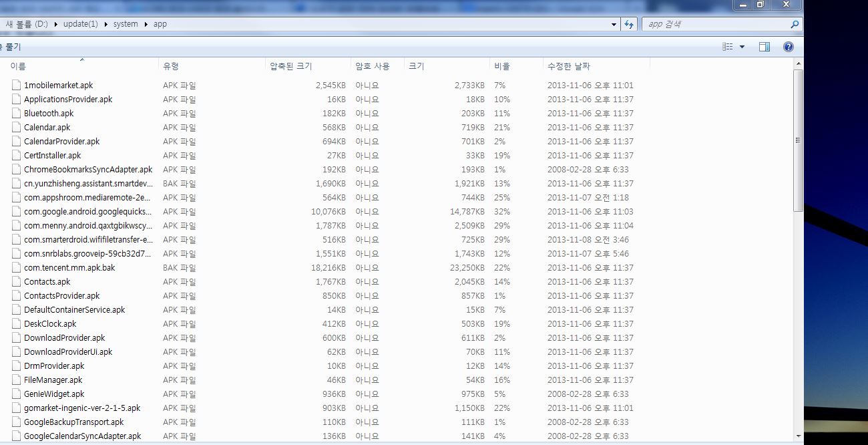This screenshot has width=868, height=445.
Task: Select CalendarProvider.apk file
Action: click(61, 142)
